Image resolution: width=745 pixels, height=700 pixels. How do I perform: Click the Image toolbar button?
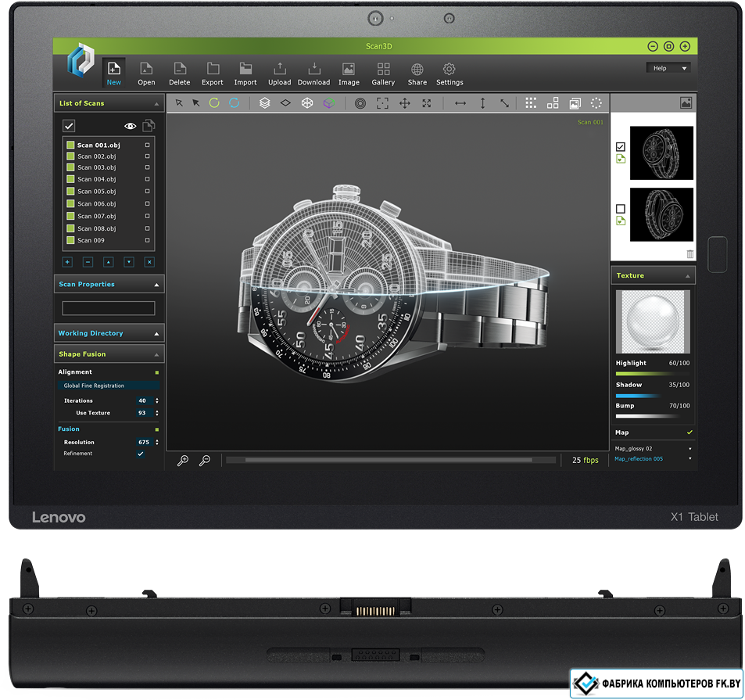click(x=349, y=74)
